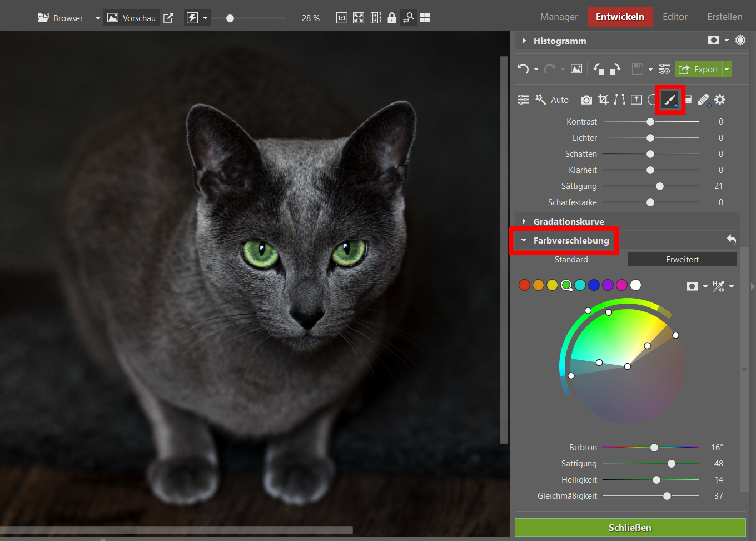The image size is (756, 541).
Task: Select the Retouching bandage tool
Action: tap(703, 100)
